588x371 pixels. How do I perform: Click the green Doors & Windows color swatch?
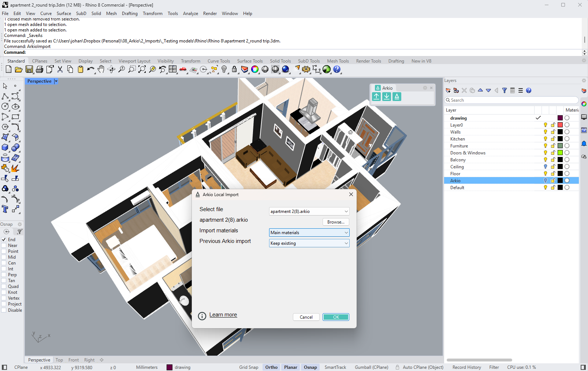point(560,153)
